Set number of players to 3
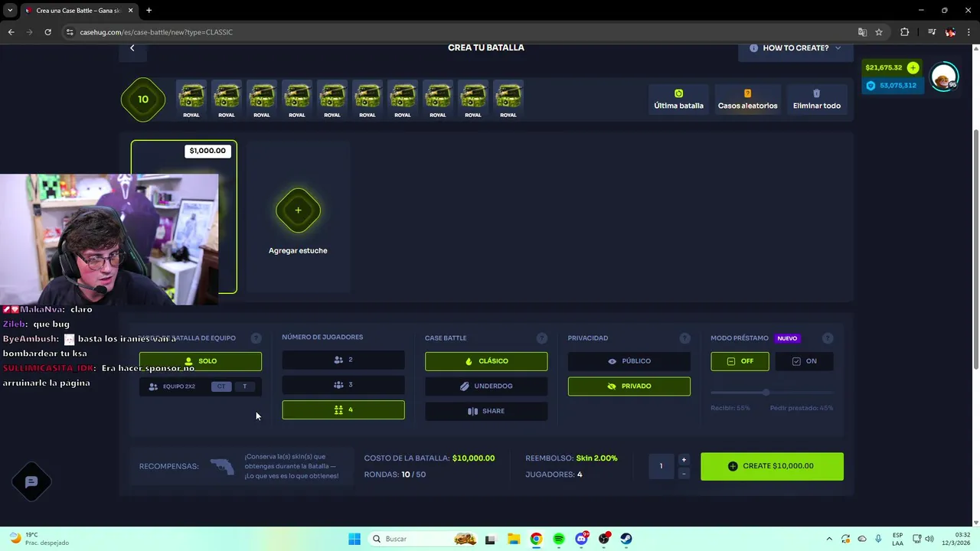The image size is (980, 551). pyautogui.click(x=343, y=385)
